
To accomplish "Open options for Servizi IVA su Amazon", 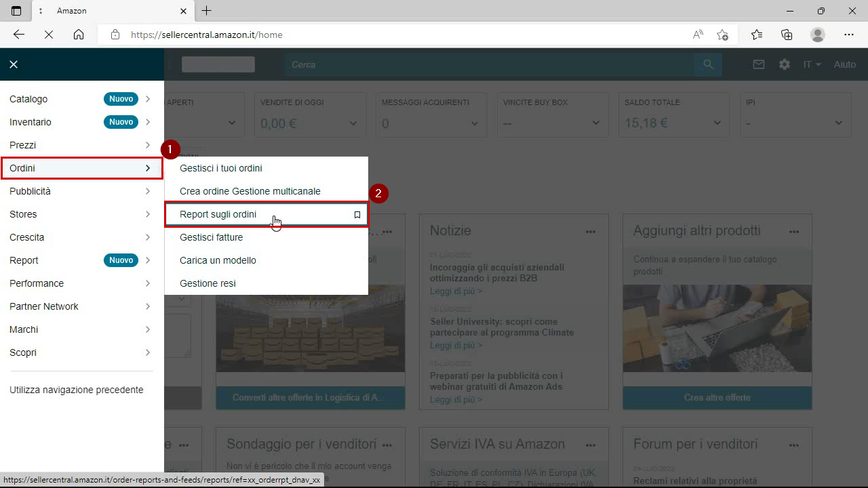I will 591,445.
